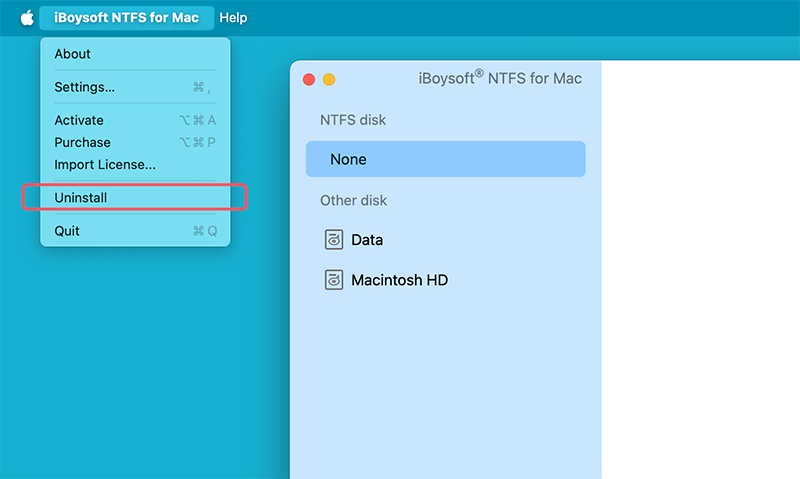800x479 pixels.
Task: Click Uninstall in the menu
Action: [x=135, y=197]
